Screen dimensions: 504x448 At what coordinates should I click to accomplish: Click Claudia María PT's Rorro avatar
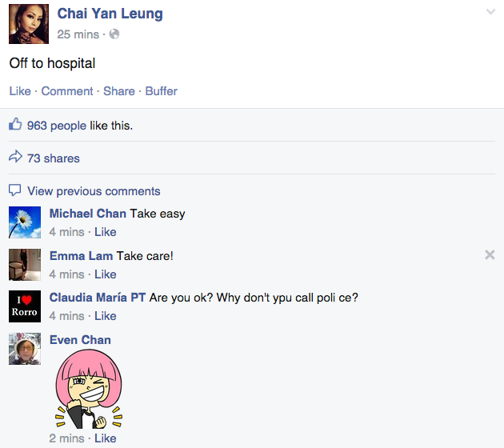(25, 306)
